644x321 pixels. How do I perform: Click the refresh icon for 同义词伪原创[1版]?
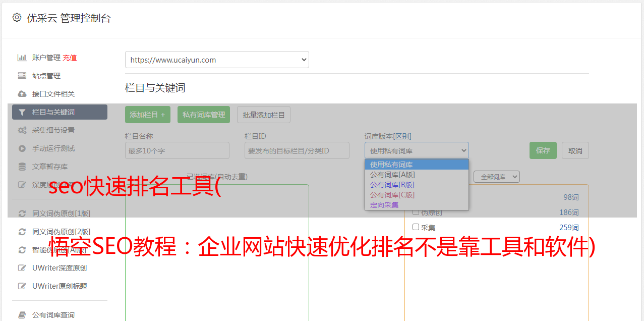point(22,213)
